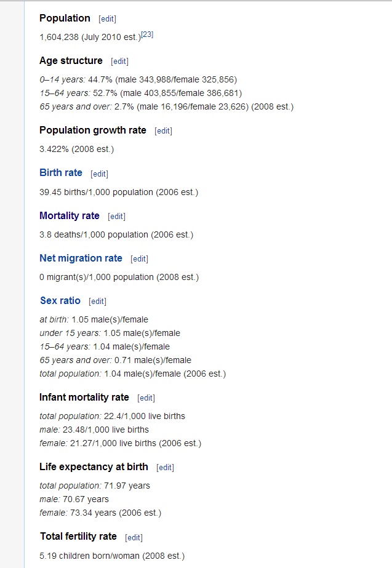Open the Birth rate article link
The width and height of the screenshot is (392, 568).
(61, 173)
